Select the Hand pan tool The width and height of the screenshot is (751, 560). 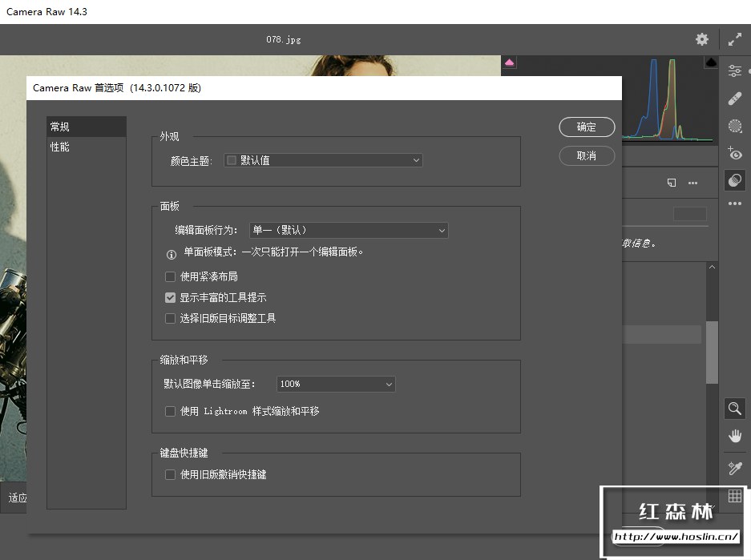[x=735, y=436]
